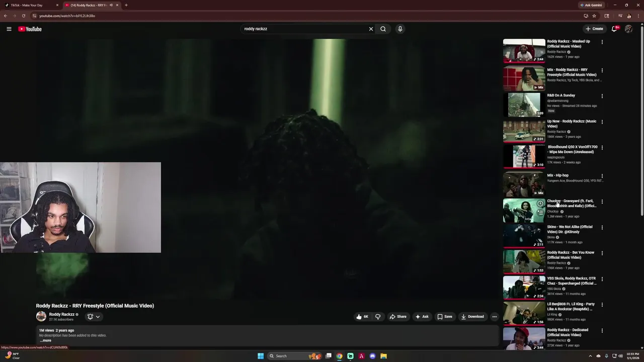Open Ask Gemini in Chrome
Image resolution: width=644 pixels, height=362 pixels.
point(591,5)
